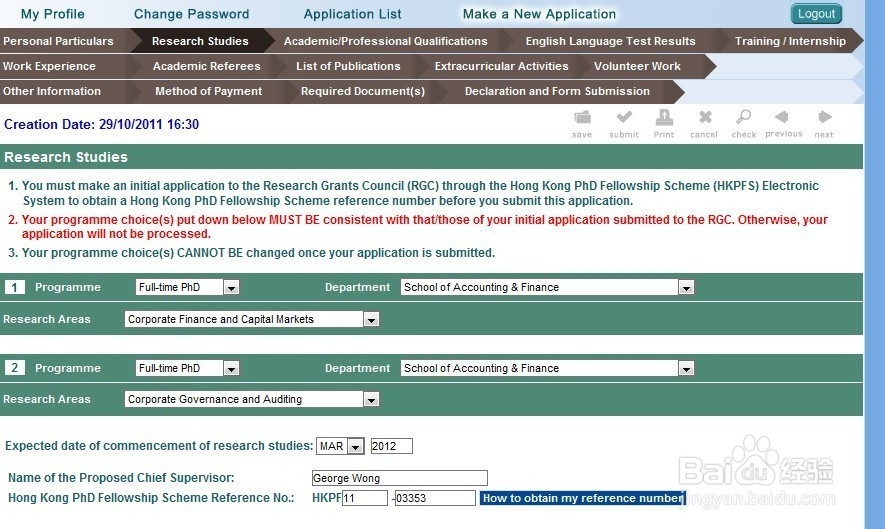Go to next page arrow icon
Viewport: 885px width, 529px height.
824,117
